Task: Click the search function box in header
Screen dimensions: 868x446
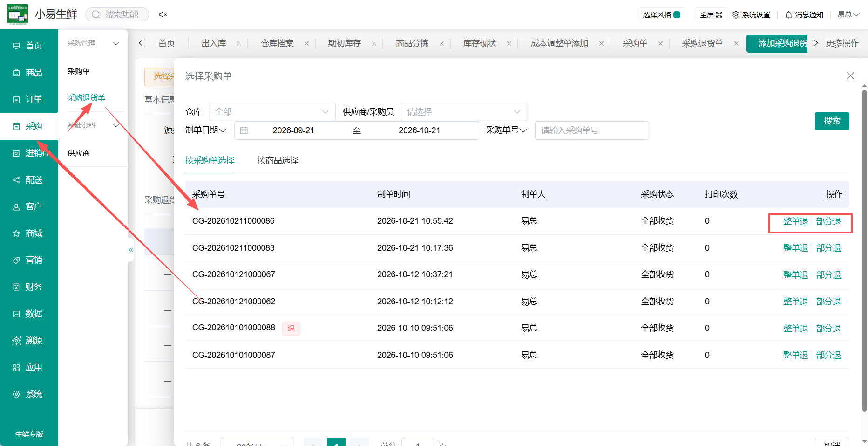Action: click(x=117, y=14)
